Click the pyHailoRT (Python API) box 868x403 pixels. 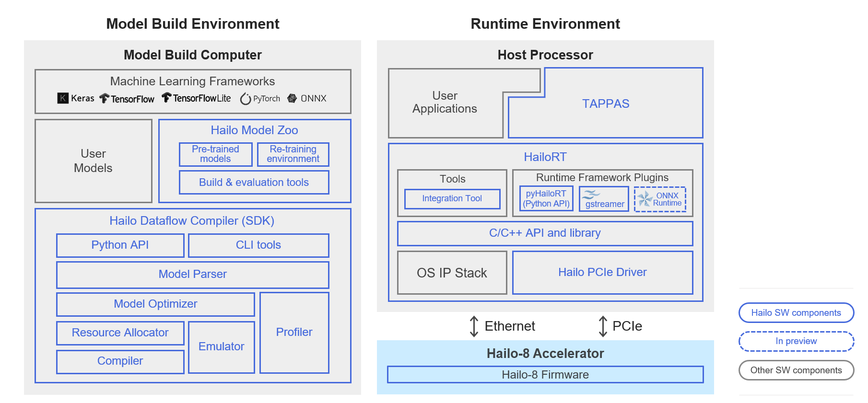tap(547, 199)
